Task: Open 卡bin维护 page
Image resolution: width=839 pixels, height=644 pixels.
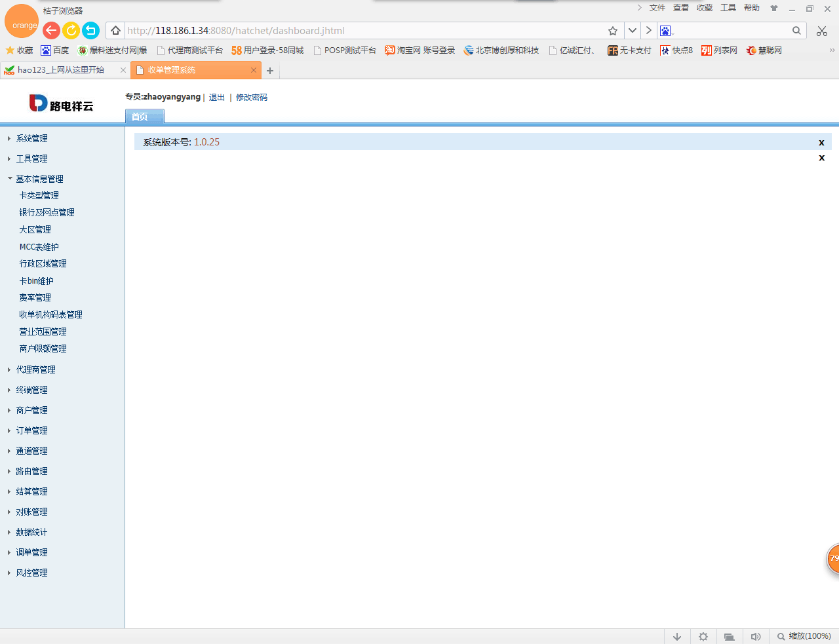Action: click(37, 281)
